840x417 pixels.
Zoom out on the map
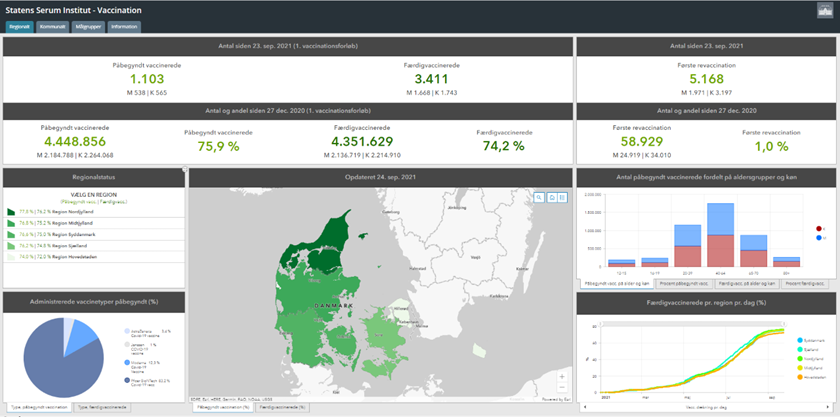[x=562, y=387]
